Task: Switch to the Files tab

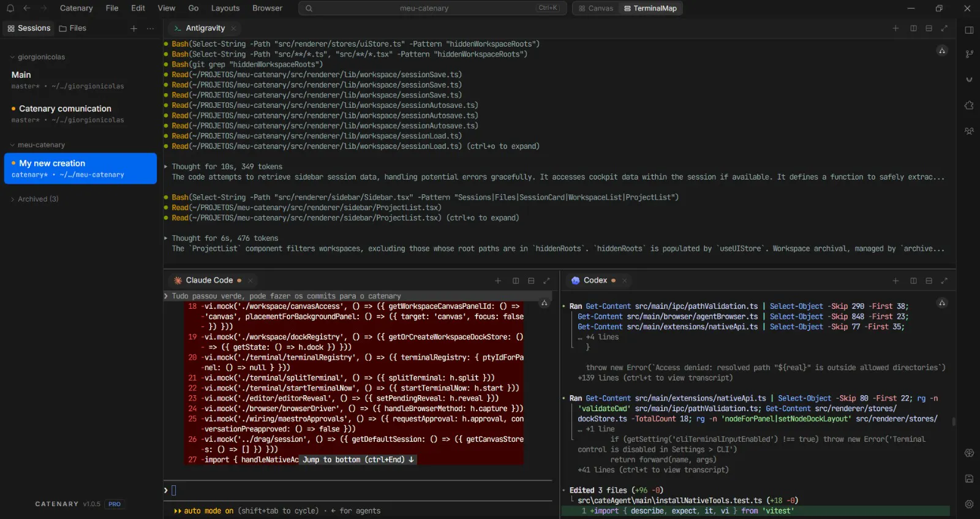Action: 73,29
